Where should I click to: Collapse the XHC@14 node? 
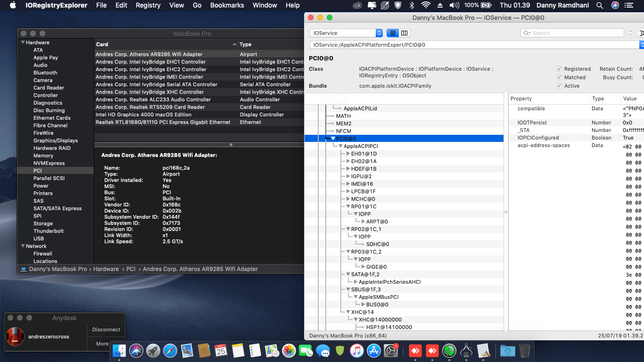(348, 312)
